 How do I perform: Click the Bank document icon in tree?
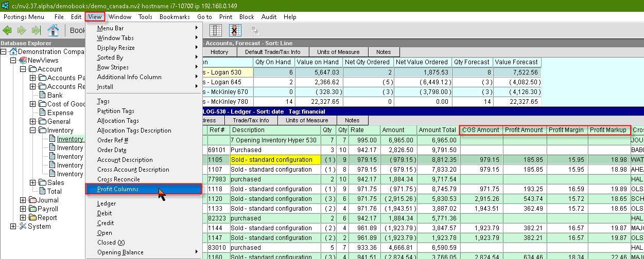(43, 95)
